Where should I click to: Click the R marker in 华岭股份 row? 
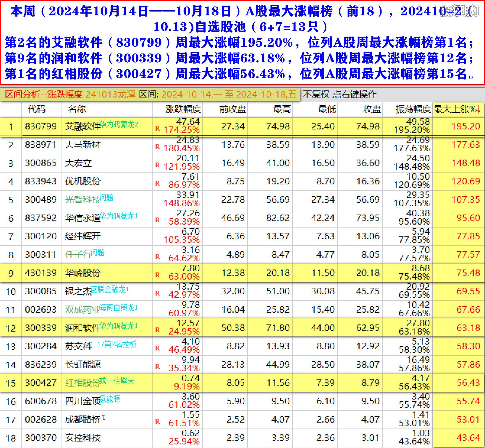[x=157, y=275]
